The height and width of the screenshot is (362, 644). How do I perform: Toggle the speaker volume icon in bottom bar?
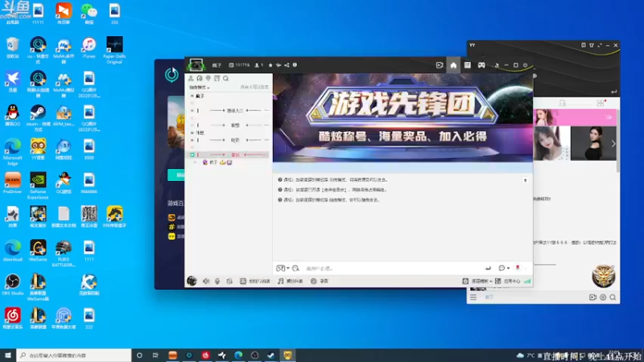click(206, 281)
